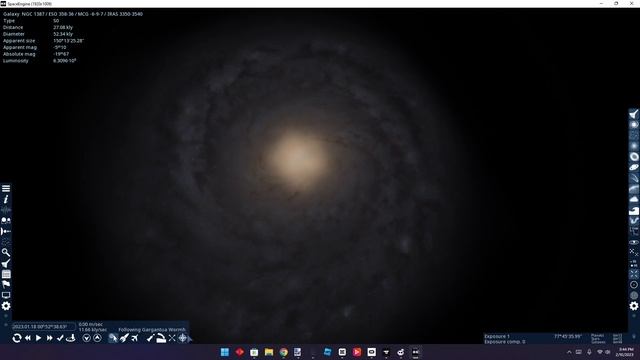Toggle clouds visibility icon
The height and width of the screenshot is (360, 640).
633,200
